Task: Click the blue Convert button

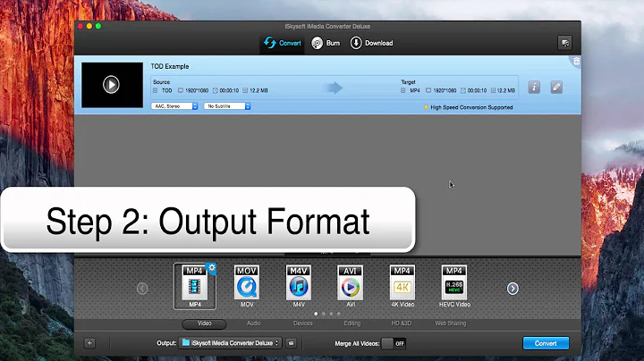Action: click(546, 343)
